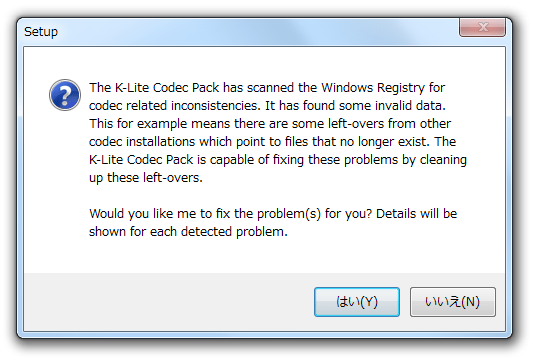Click the blank gap between the two message paragraphs
The width and height of the screenshot is (533, 361).
click(272, 196)
